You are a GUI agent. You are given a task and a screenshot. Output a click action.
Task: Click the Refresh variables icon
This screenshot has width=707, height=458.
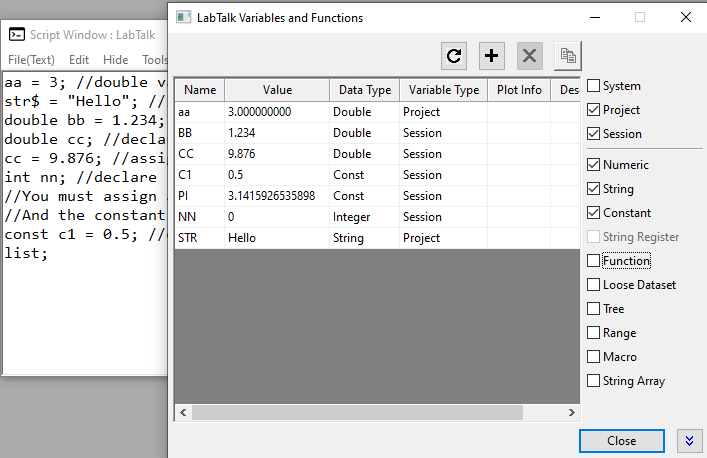point(455,56)
